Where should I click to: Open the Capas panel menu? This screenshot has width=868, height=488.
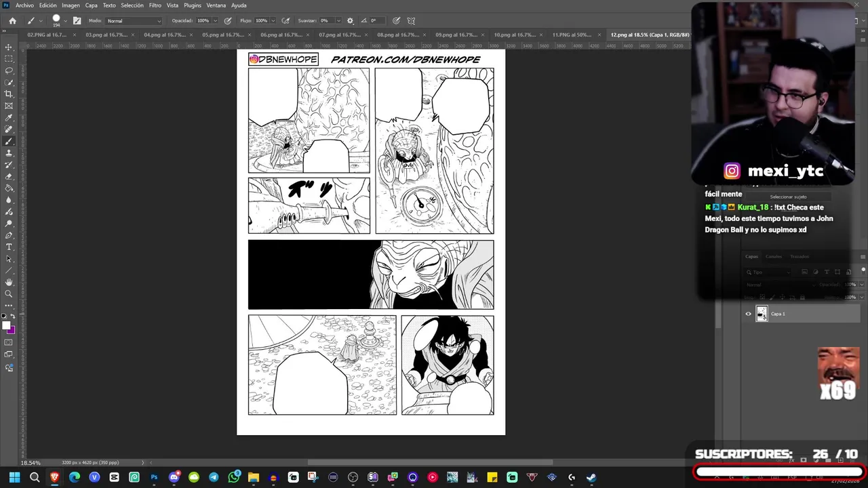pos(863,256)
